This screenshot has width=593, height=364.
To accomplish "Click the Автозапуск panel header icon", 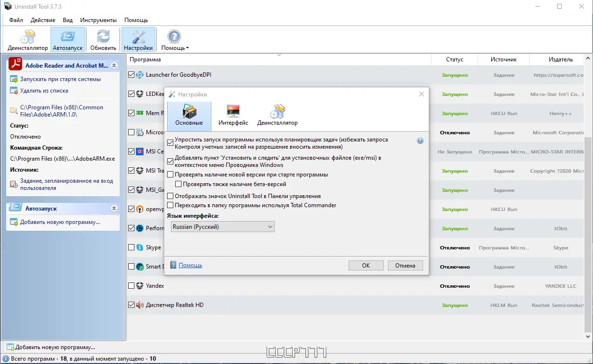I will tap(15, 208).
